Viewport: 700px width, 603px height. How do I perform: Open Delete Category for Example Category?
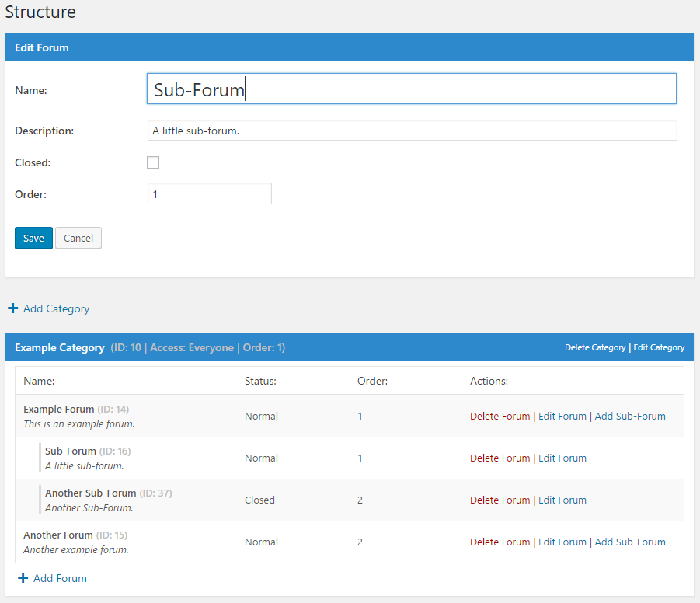coord(595,347)
